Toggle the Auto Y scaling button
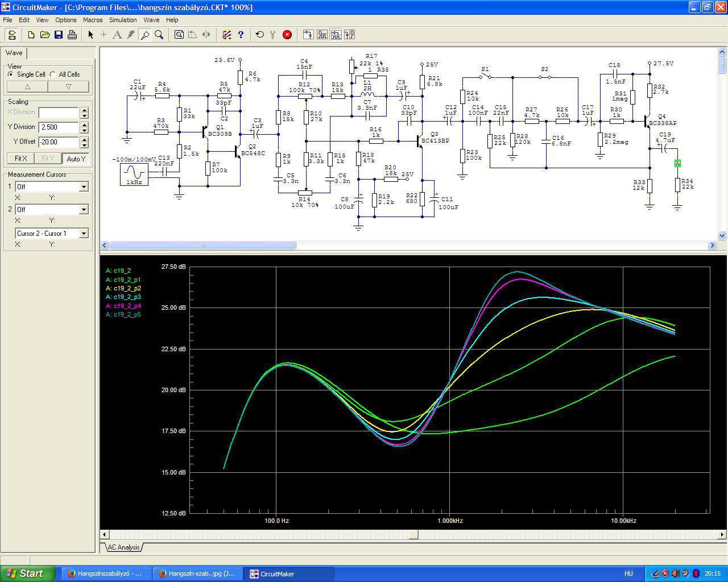Screen dimensions: 728x582 (x=76, y=159)
